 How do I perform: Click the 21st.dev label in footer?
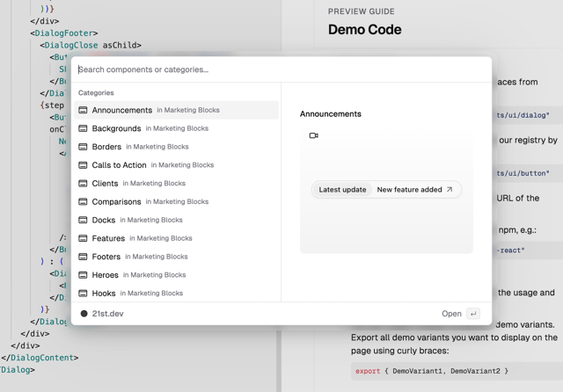tap(107, 314)
